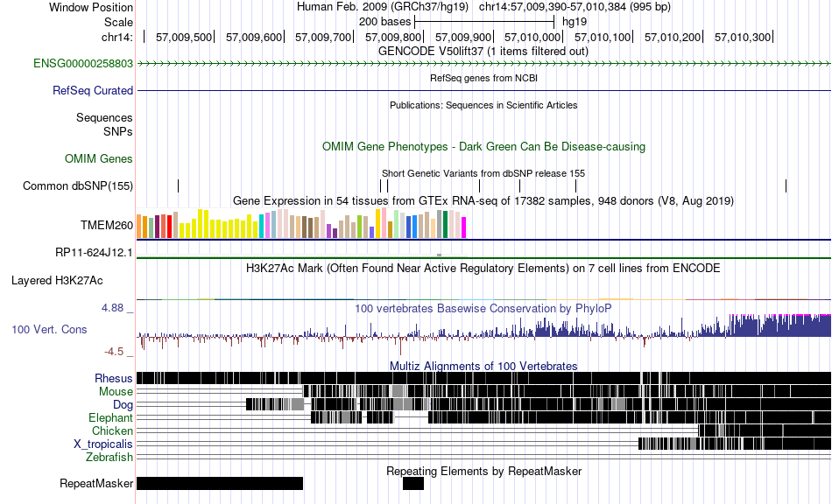
Task: Select the OMIM Genes track label
Action: coord(99,158)
